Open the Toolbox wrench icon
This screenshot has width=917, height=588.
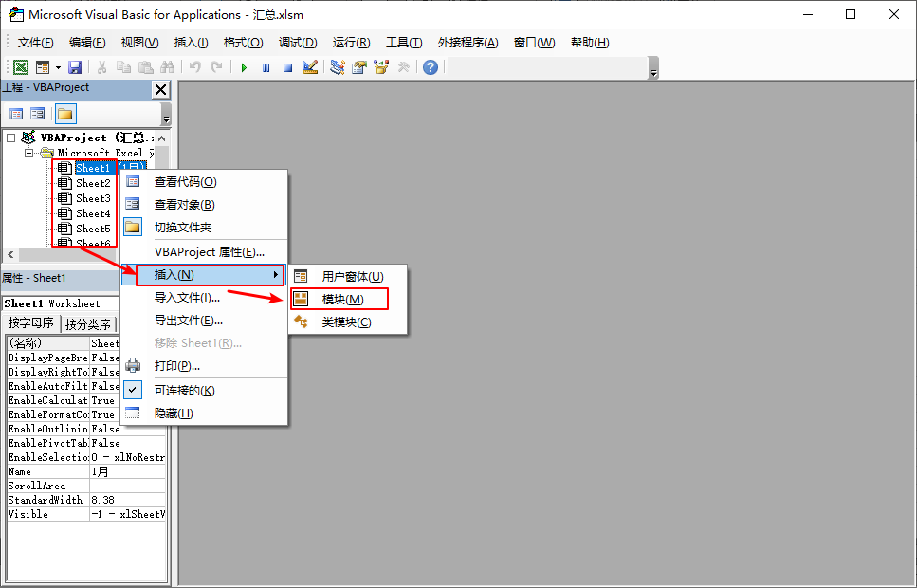(404, 67)
